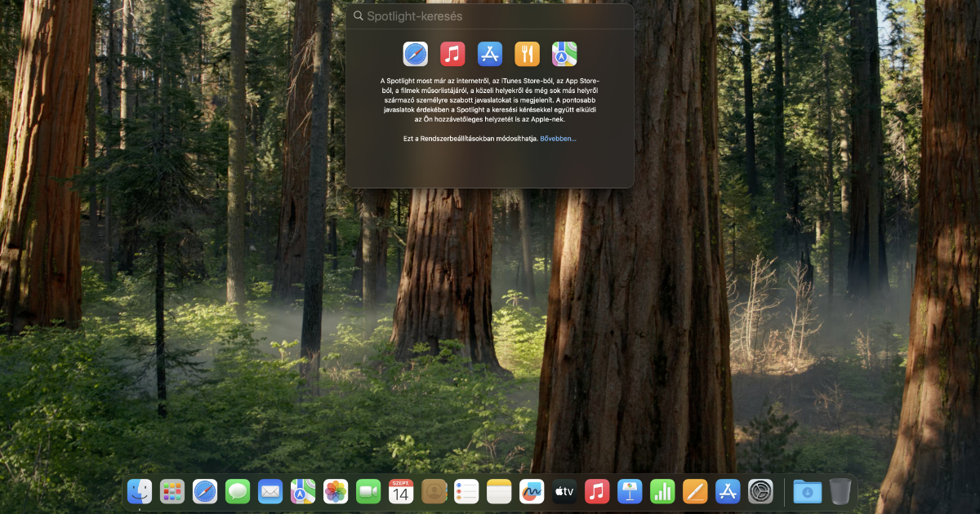Image resolution: width=980 pixels, height=514 pixels.
Task: Open Photos from the Dock
Action: 336,491
